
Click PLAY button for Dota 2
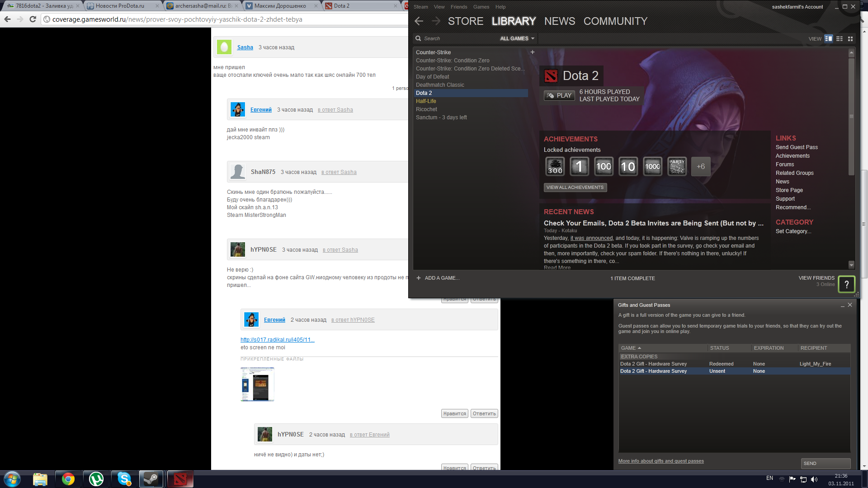pyautogui.click(x=559, y=95)
